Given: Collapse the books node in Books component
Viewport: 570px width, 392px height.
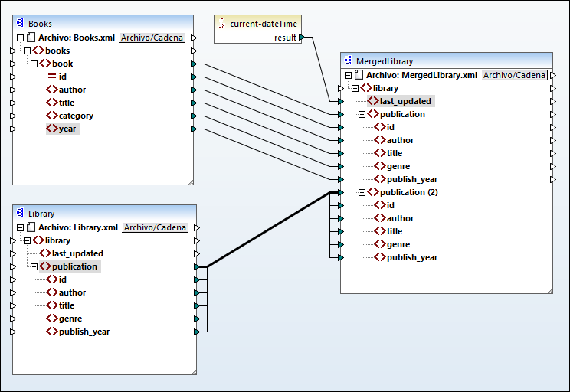Looking at the screenshot, I should tap(28, 51).
